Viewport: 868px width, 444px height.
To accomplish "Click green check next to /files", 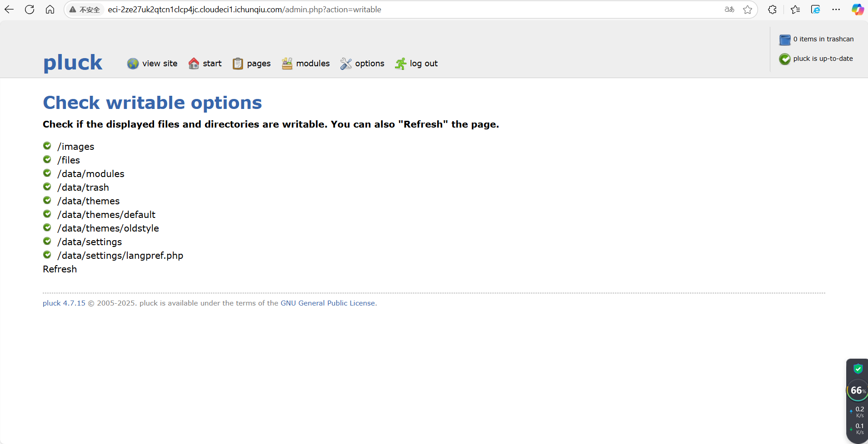I will tap(47, 159).
